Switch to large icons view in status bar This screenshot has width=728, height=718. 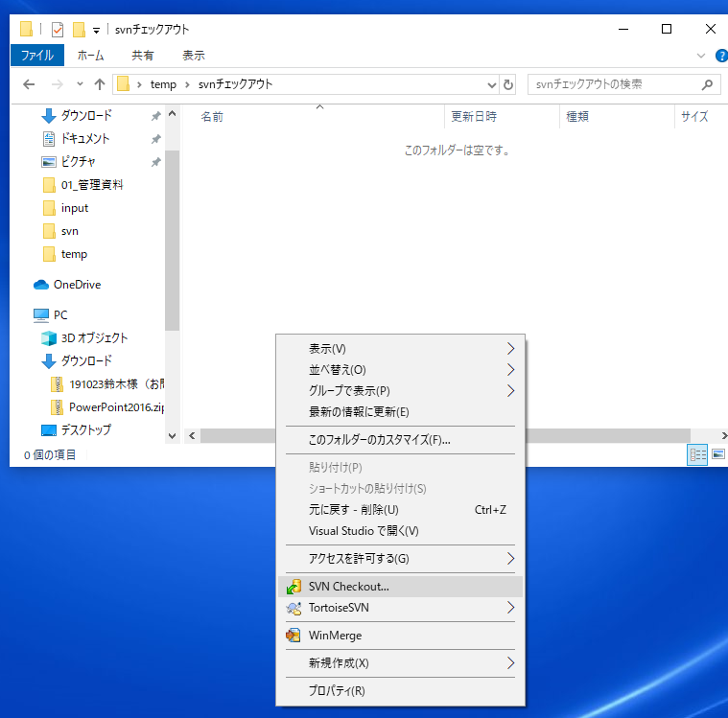point(717,454)
